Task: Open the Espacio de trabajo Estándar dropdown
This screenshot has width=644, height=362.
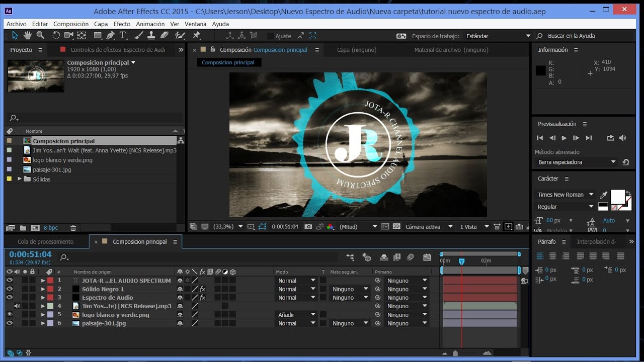Action: 498,36
